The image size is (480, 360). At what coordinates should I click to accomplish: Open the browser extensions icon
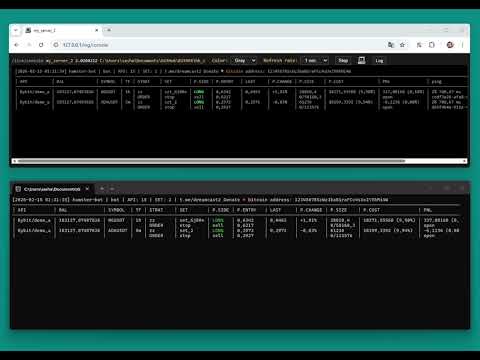pyautogui.click(x=432, y=45)
